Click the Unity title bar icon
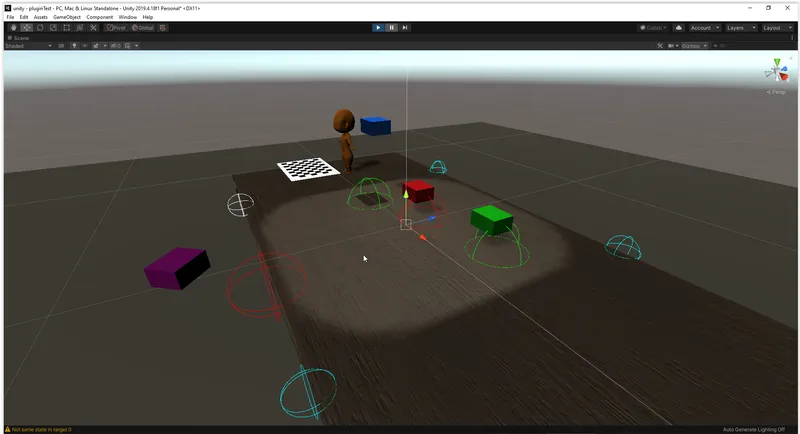This screenshot has width=800, height=434. 8,8
